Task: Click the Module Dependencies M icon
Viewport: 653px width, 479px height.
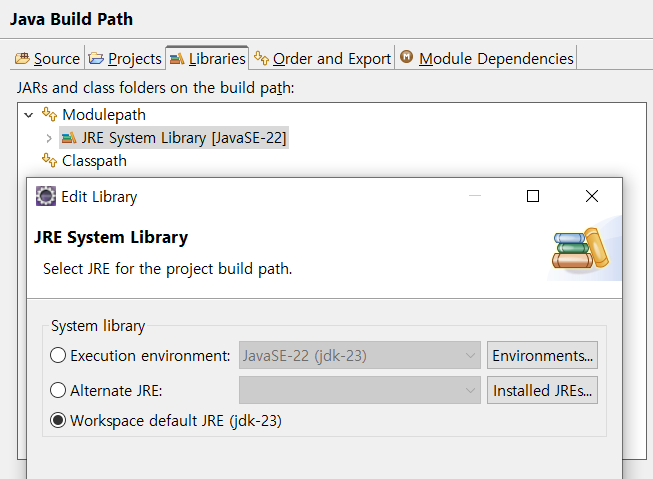Action: point(406,57)
